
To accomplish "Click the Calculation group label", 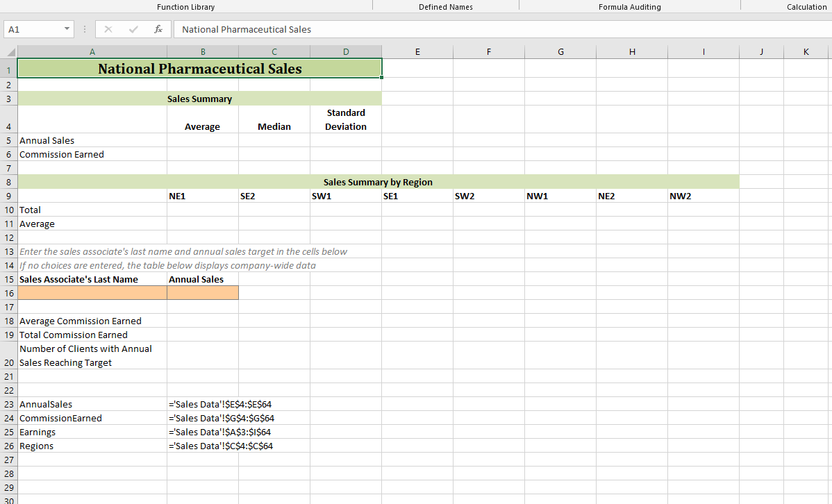I will point(806,7).
